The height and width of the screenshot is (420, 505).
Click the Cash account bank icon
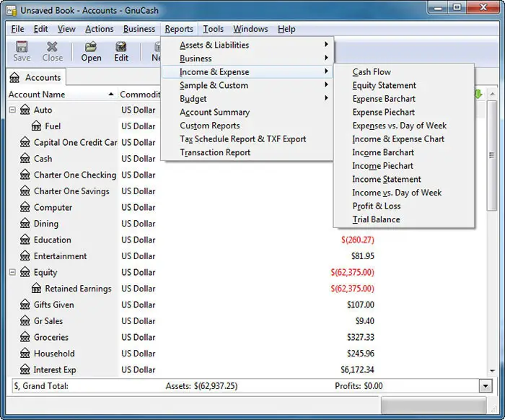pos(25,159)
